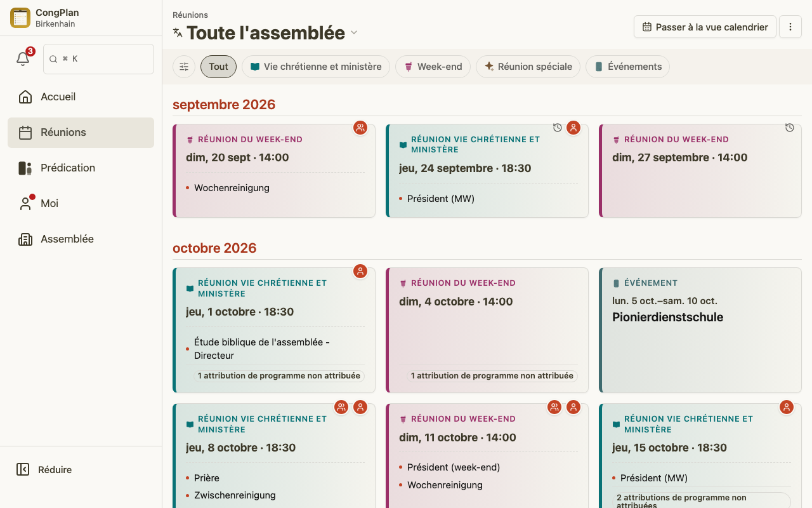Click the history icon on the 24 septembre card
812x508 pixels.
tap(557, 128)
